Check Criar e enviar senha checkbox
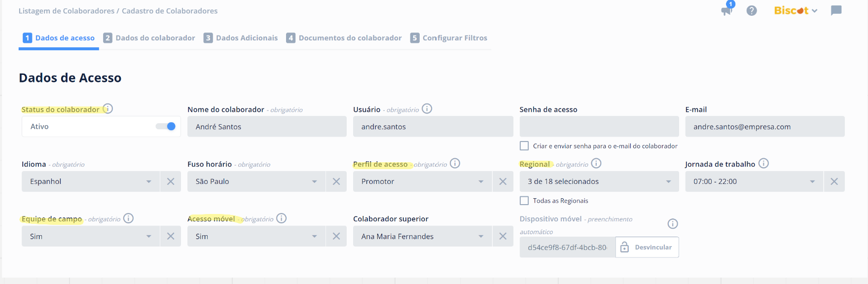Viewport: 868px width, 284px height. coord(524,146)
